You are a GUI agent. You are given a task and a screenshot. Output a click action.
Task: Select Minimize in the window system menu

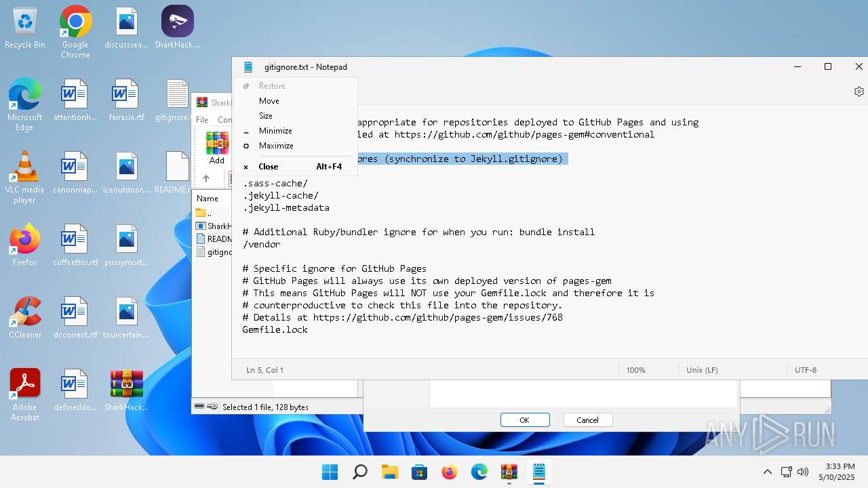[295, 131]
